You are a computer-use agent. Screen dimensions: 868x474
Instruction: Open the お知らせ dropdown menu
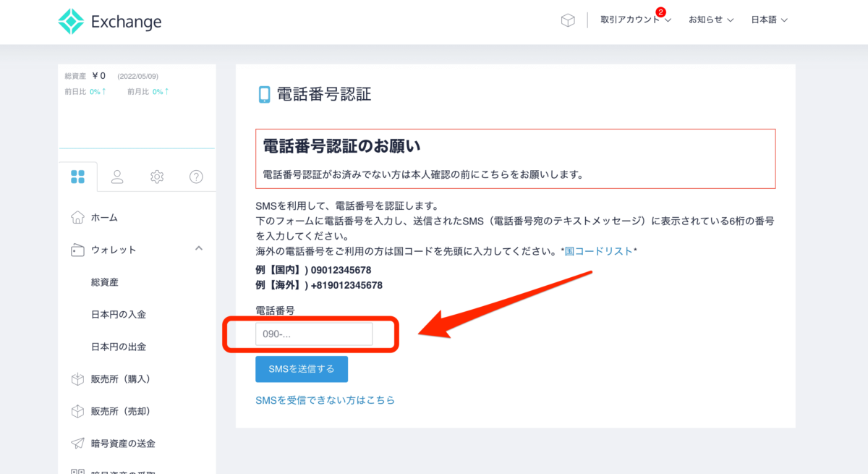711,20
